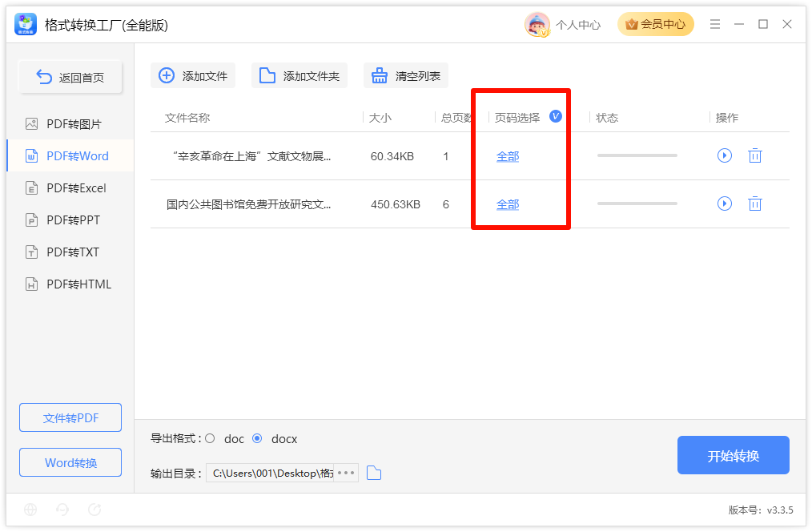Open the hamburger menu icon

715,24
